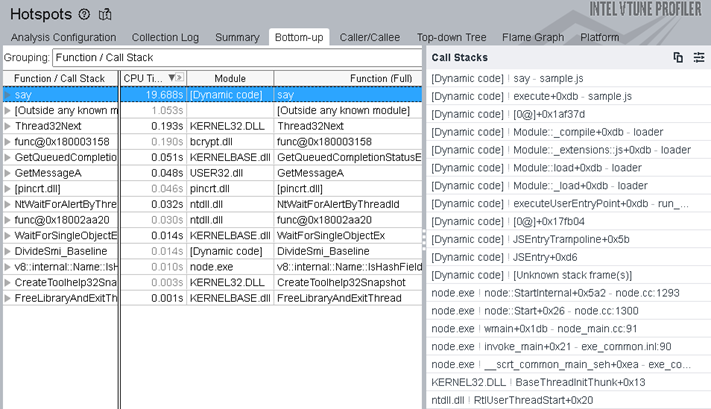Expand the DivideSmi_Baseline row
The width and height of the screenshot is (711, 409).
[8, 251]
